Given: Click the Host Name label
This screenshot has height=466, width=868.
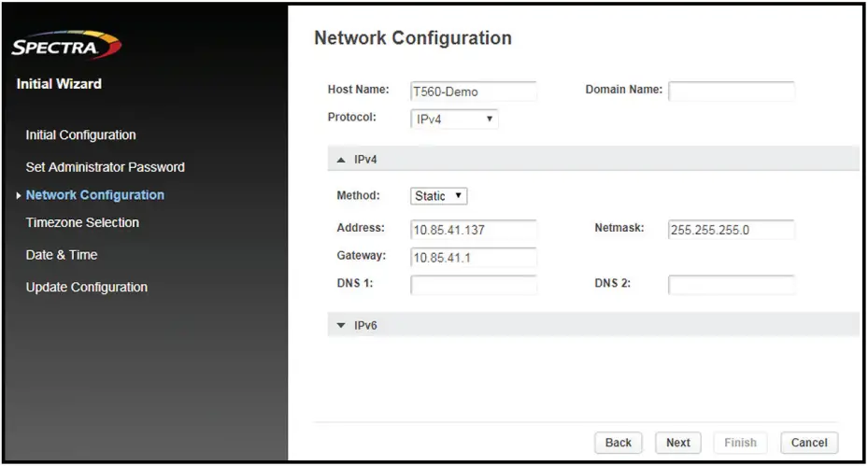Looking at the screenshot, I should point(358,90).
